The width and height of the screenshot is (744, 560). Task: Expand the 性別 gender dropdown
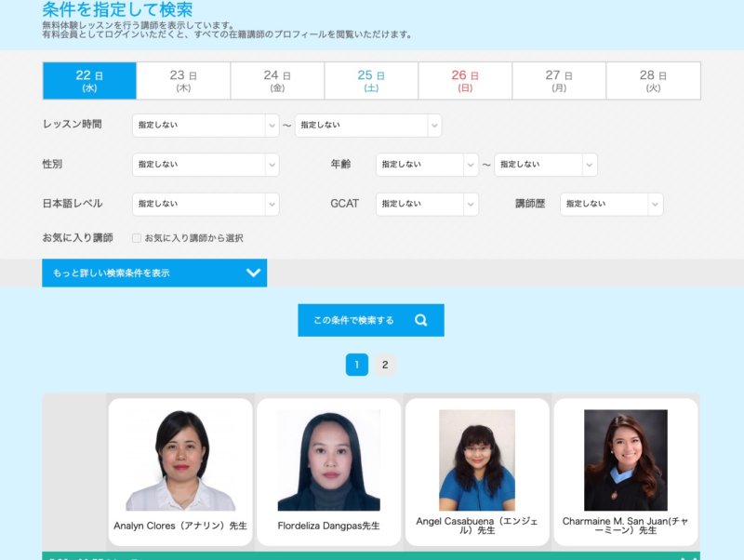205,165
